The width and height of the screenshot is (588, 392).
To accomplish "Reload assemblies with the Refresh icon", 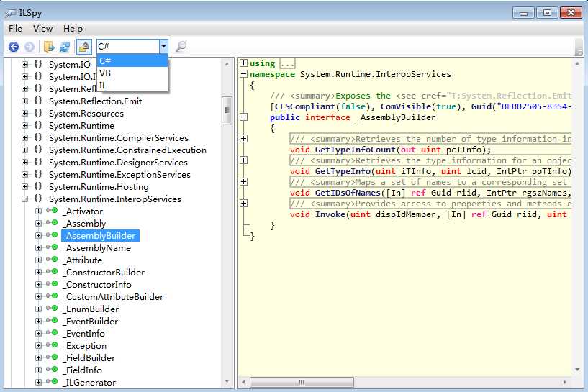I will point(65,47).
